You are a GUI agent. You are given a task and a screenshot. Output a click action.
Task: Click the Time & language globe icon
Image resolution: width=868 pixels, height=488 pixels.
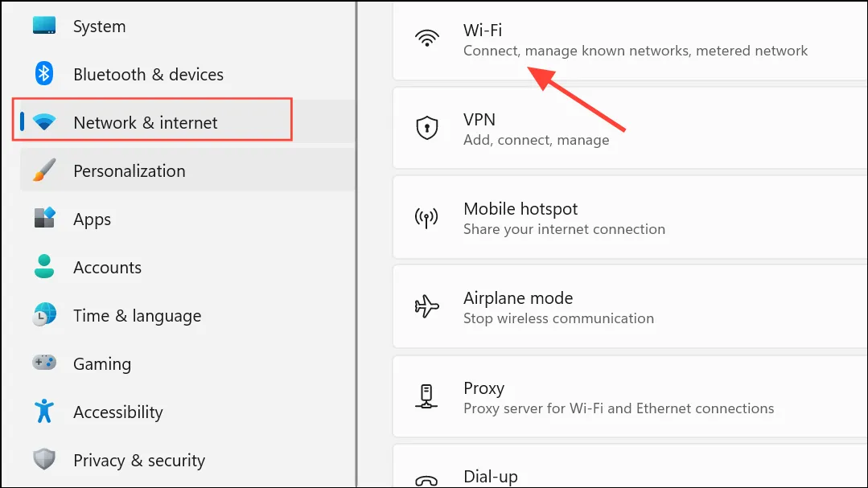pos(44,315)
